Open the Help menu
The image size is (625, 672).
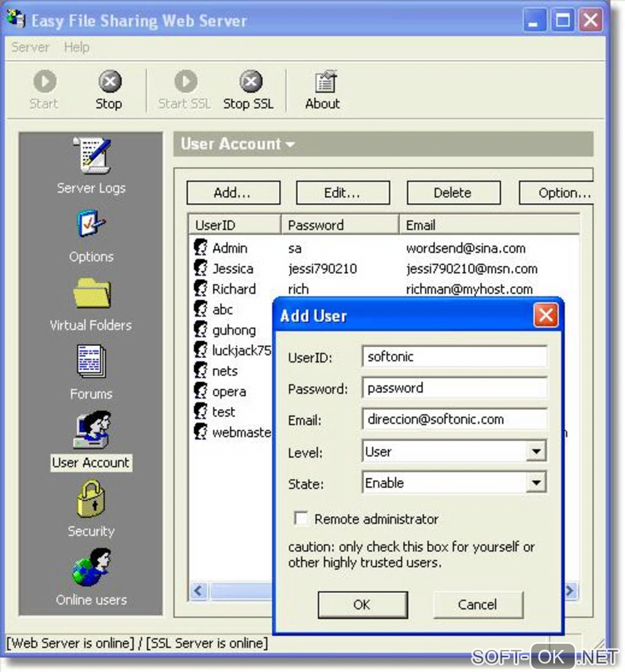[77, 47]
